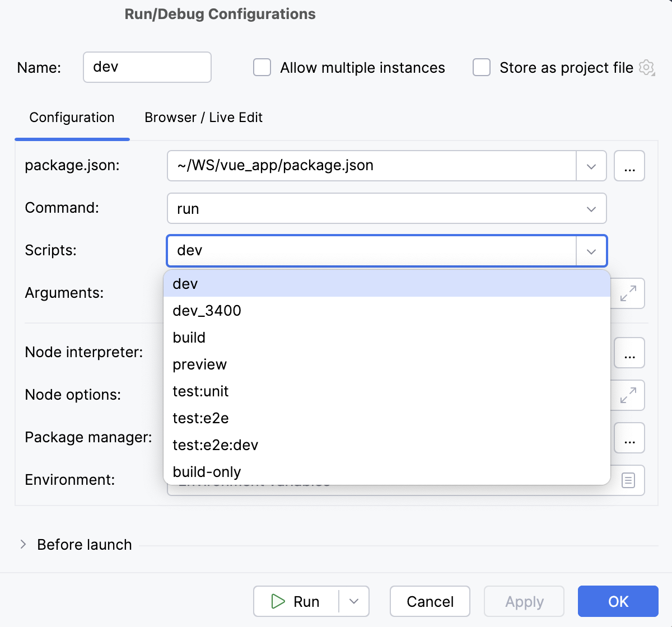This screenshot has height=627, width=672.
Task: Switch to the Browser / Live Edit tab
Action: pyautogui.click(x=203, y=118)
